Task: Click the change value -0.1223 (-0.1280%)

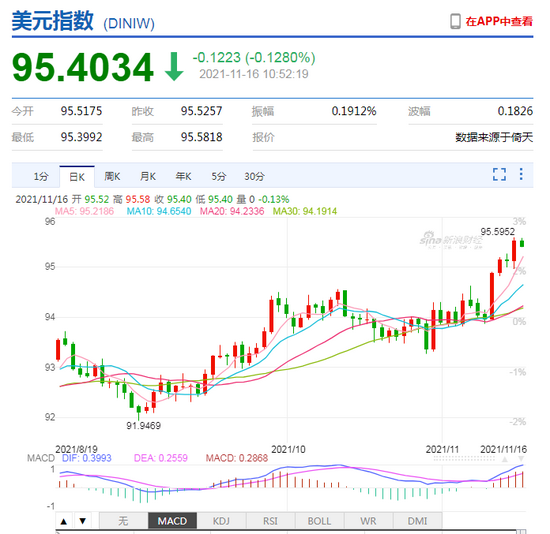Action: 254,58
